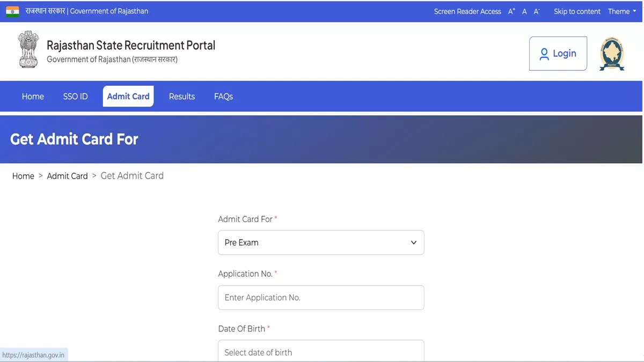
Task: Click the Application No. input field
Action: (x=321, y=298)
